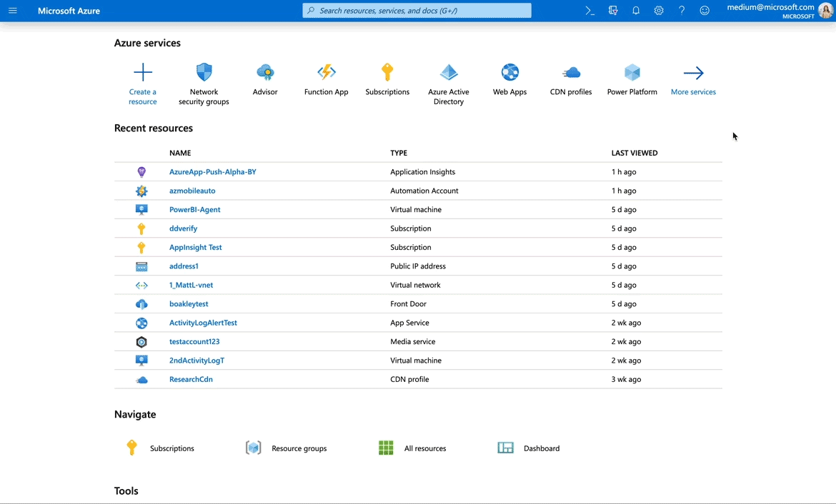The image size is (836, 504).
Task: Open the hamburger portal menu
Action: 13,11
